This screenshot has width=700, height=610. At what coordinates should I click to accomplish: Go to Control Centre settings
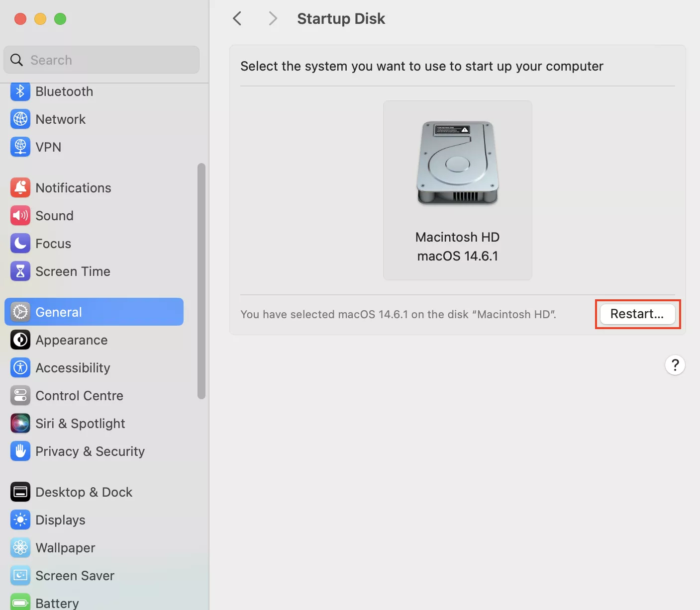pyautogui.click(x=79, y=396)
